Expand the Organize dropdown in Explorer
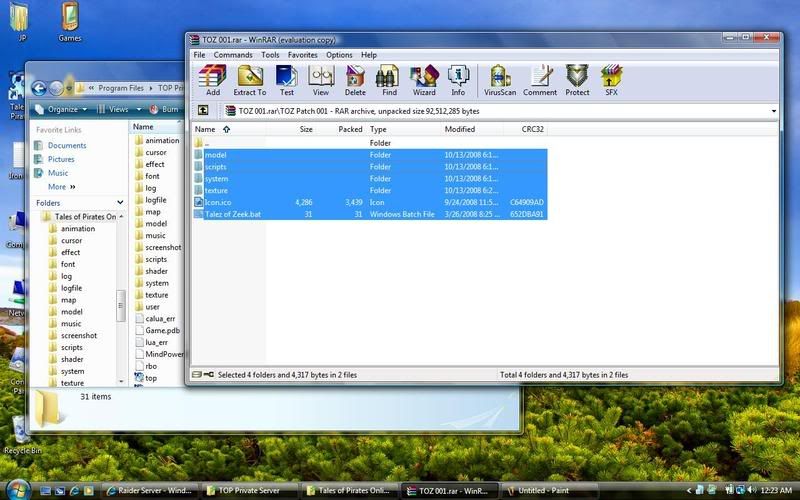This screenshot has width=800, height=500. click(x=61, y=109)
